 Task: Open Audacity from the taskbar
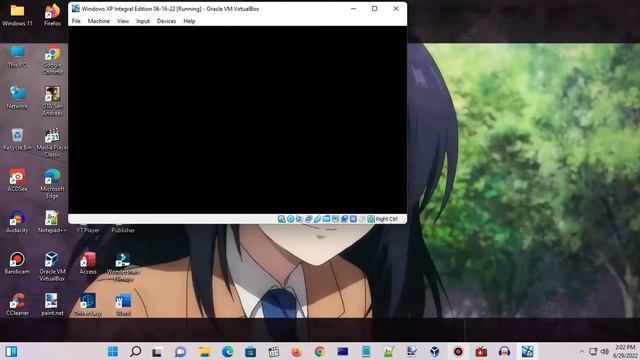point(504,351)
